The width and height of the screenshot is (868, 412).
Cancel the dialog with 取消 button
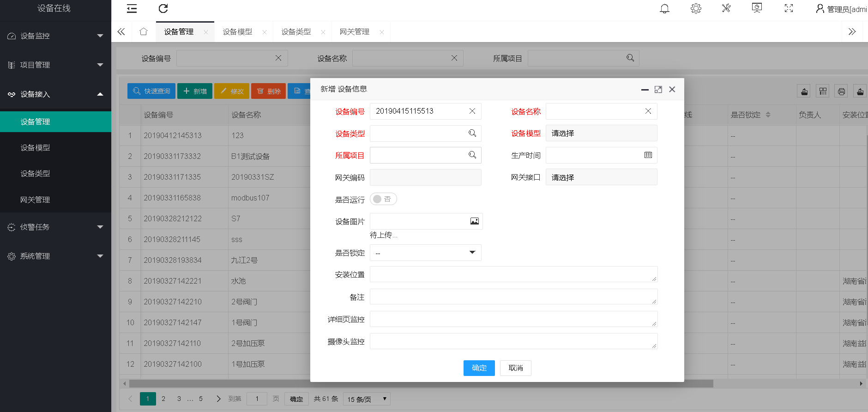click(516, 368)
